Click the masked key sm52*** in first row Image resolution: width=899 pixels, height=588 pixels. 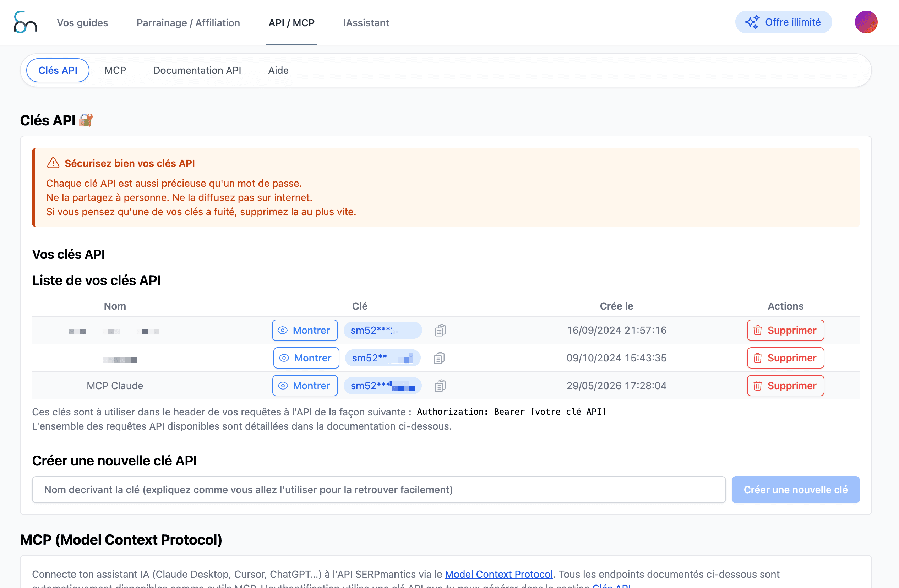(383, 331)
